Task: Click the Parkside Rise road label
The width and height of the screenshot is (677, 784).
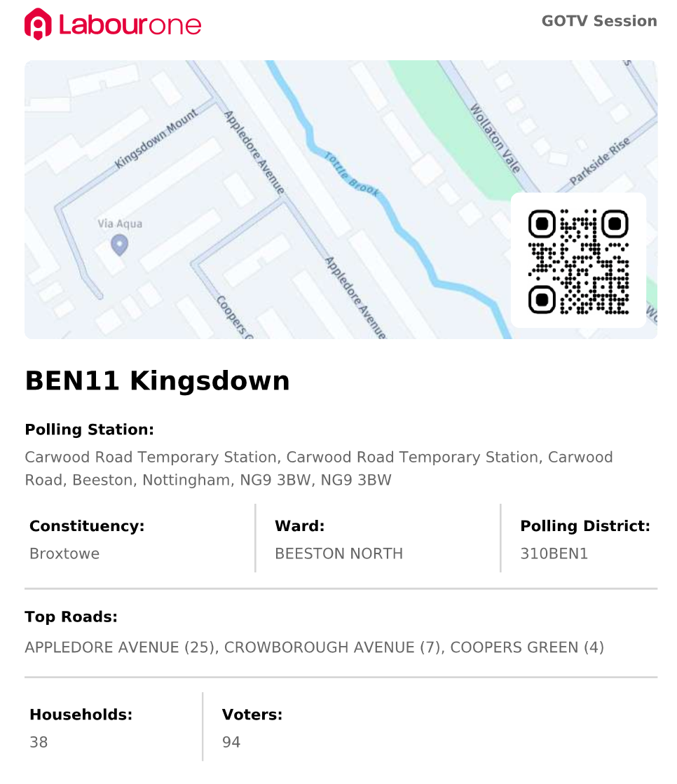Action: click(x=600, y=161)
